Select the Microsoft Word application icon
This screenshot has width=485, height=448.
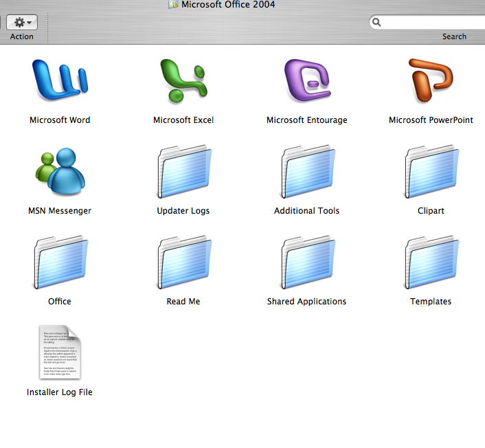(60, 80)
